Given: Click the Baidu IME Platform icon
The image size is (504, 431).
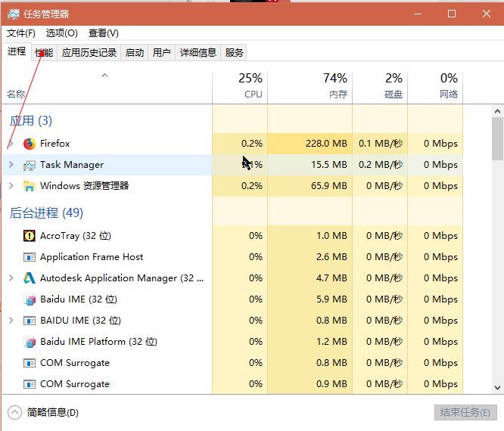Looking at the screenshot, I should tap(30, 342).
